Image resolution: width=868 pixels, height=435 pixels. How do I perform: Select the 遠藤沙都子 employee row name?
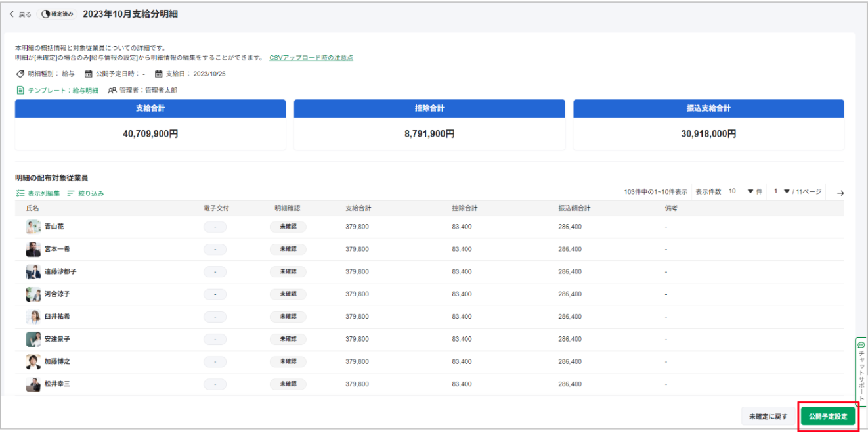click(60, 271)
